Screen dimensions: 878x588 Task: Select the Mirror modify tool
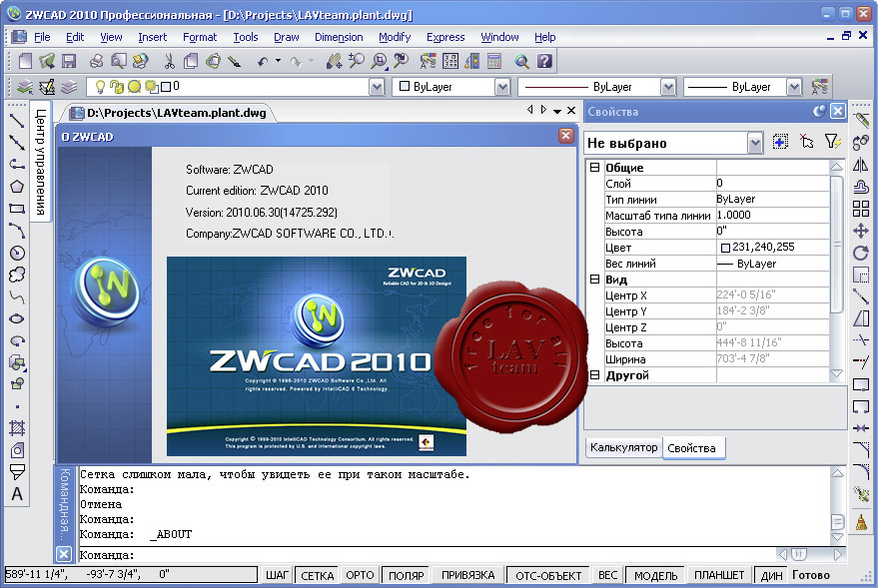861,165
